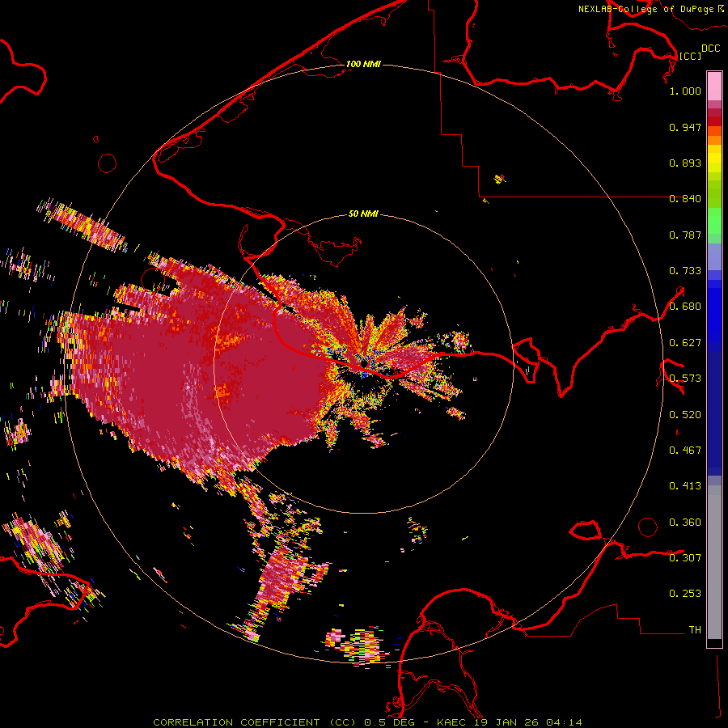Click the 0.467 legend value
728x728 pixels.
point(685,451)
